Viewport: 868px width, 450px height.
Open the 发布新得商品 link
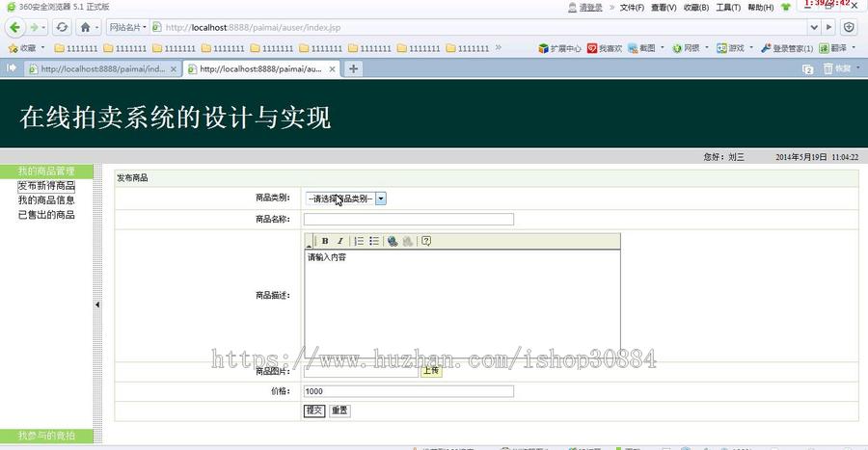(46, 186)
